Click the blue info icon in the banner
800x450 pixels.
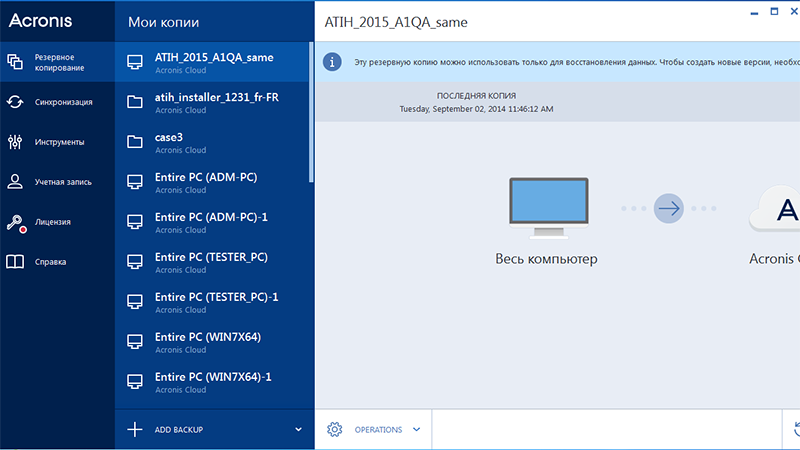(x=332, y=62)
